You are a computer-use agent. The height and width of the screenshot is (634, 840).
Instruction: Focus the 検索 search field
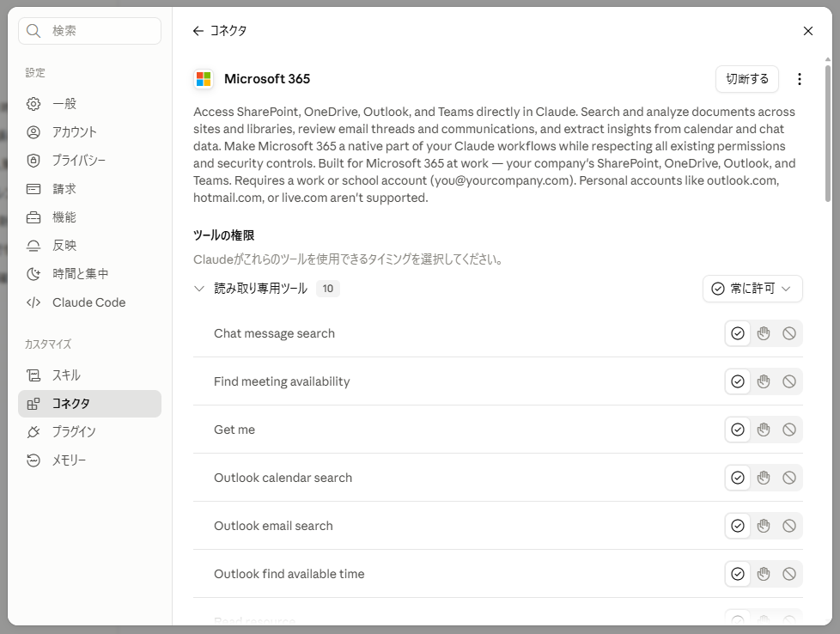[89, 31]
